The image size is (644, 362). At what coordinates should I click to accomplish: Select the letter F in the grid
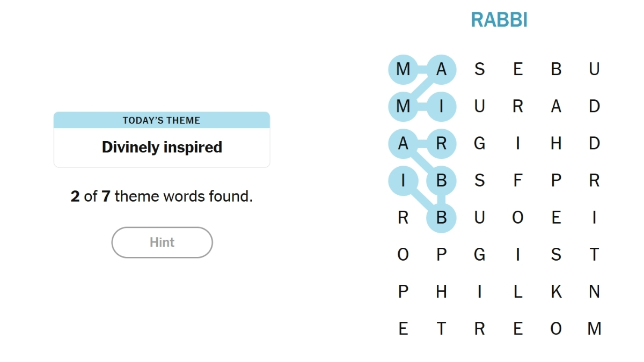click(517, 180)
